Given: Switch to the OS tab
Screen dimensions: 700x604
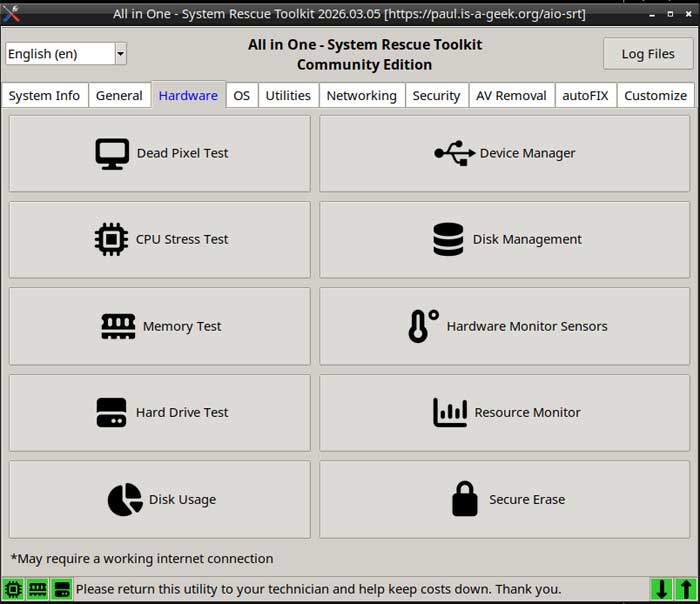Looking at the screenshot, I should [x=242, y=96].
